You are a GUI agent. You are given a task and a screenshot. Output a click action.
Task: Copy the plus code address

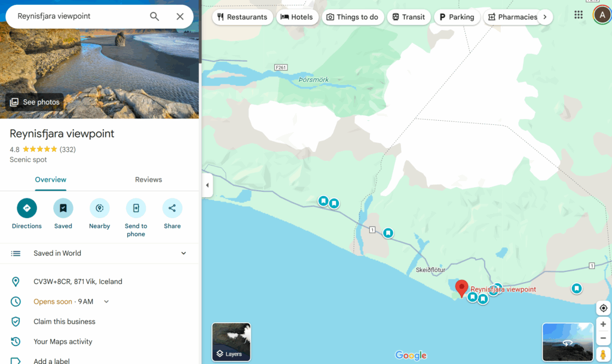coord(78,282)
